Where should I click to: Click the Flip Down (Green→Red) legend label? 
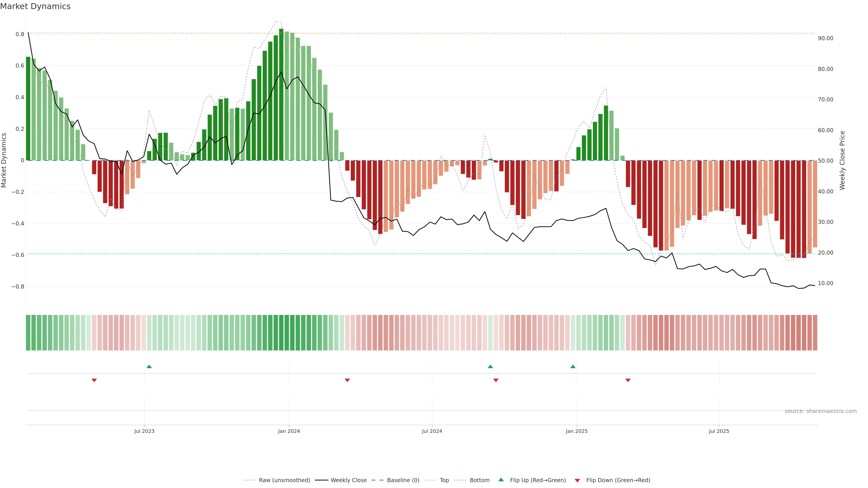(x=618, y=480)
